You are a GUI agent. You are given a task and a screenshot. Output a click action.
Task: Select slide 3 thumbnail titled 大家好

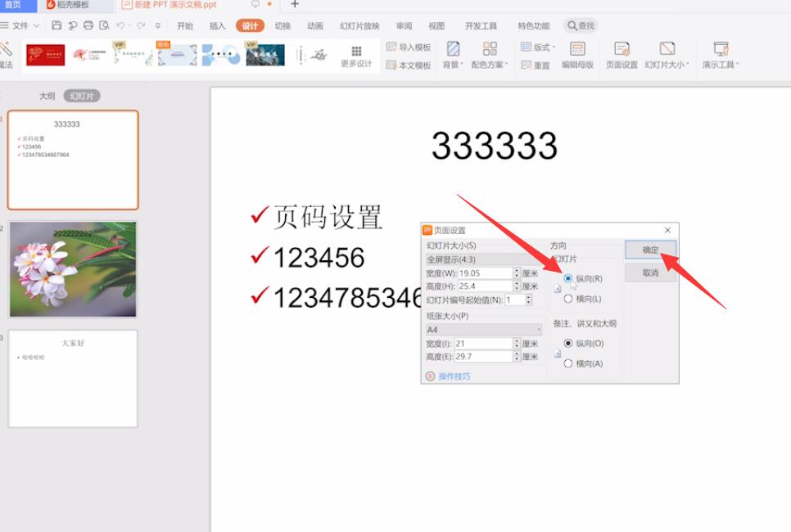[73, 379]
